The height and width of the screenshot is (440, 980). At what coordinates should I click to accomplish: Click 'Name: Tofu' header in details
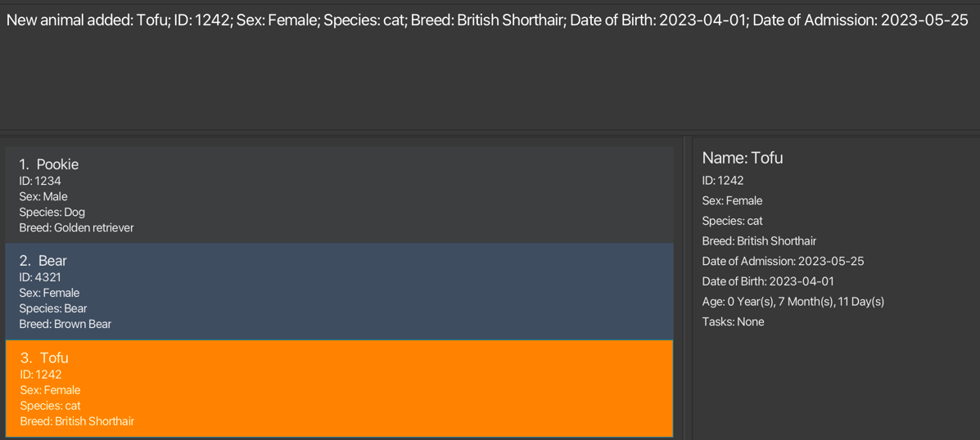(742, 158)
